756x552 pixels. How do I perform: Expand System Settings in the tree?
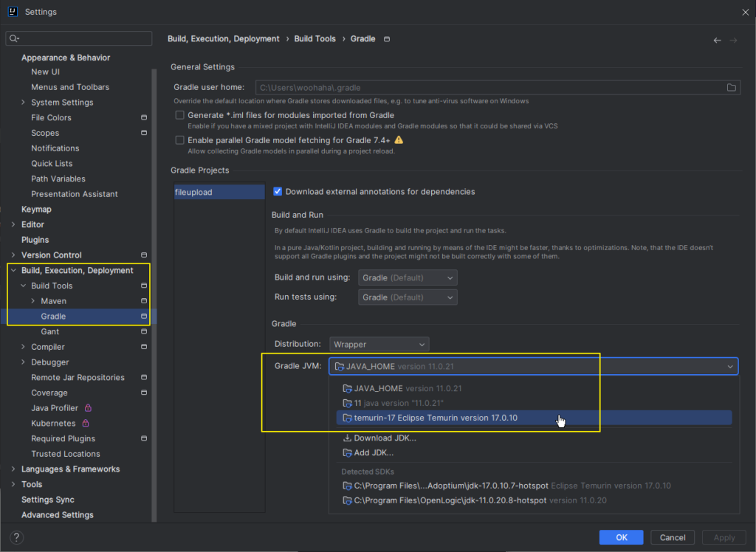point(23,102)
